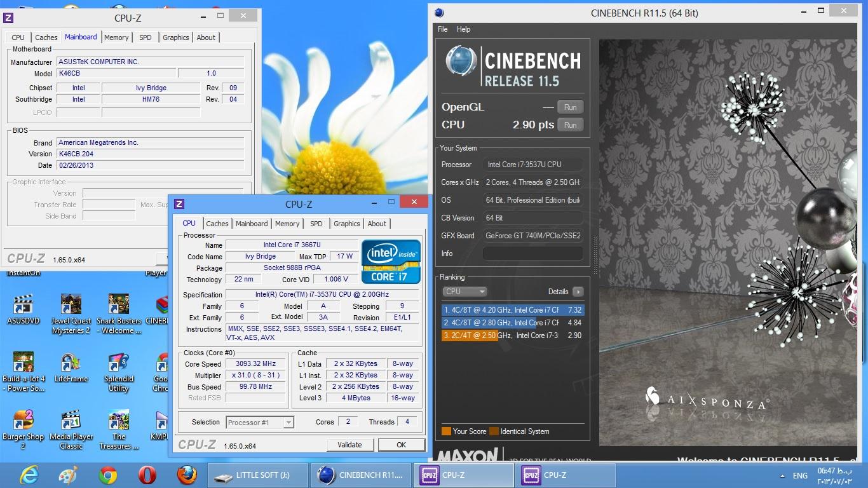Open the Help menu in CINEBENCH
Viewport: 868px width, 488px height.
[464, 29]
